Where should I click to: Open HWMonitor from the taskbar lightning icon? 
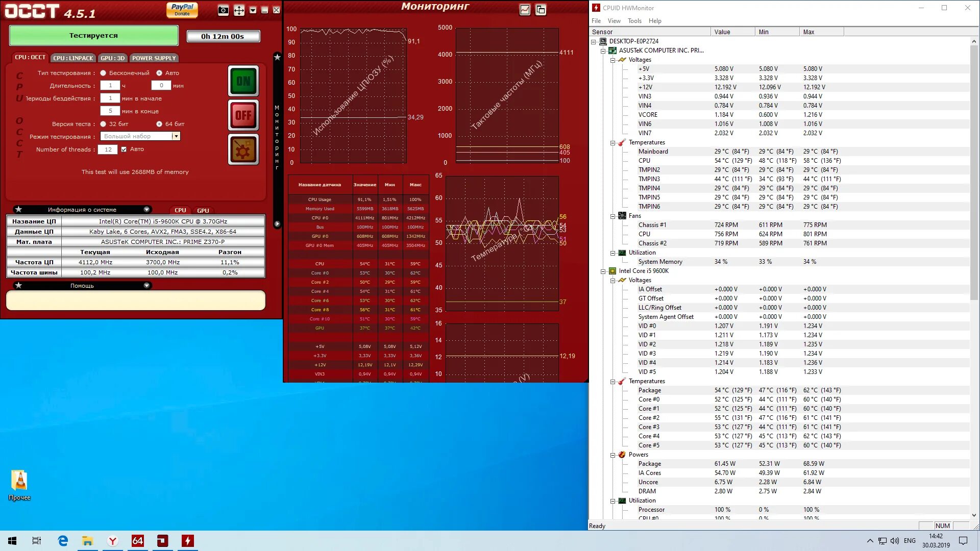(188, 541)
